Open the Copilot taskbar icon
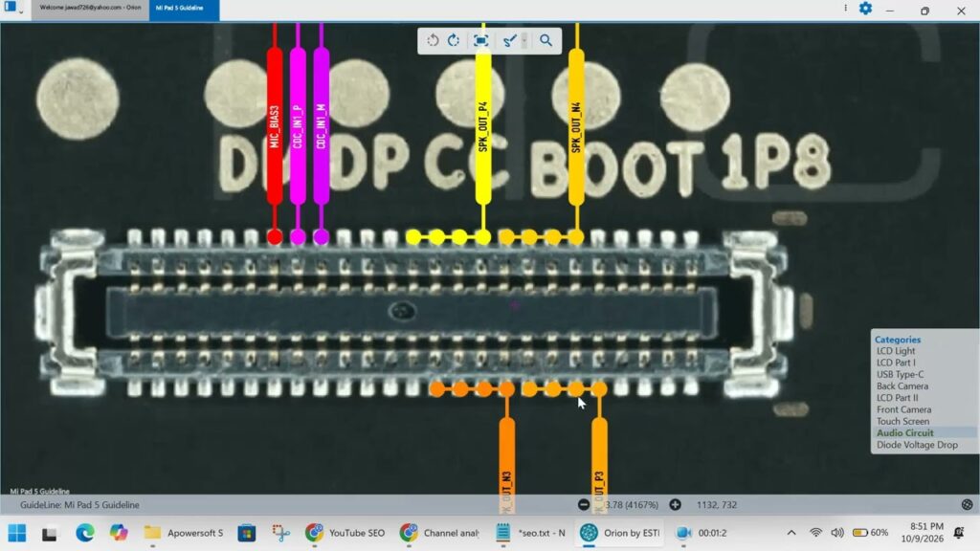This screenshot has height=551, width=980. (x=119, y=533)
